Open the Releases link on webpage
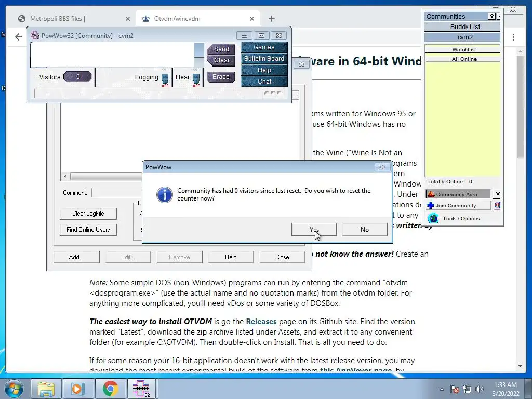 click(x=261, y=321)
